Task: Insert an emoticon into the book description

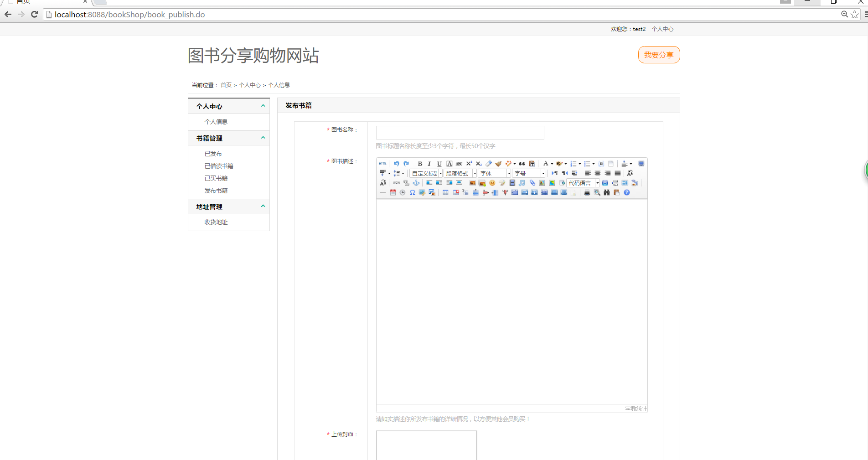Action: (492, 183)
